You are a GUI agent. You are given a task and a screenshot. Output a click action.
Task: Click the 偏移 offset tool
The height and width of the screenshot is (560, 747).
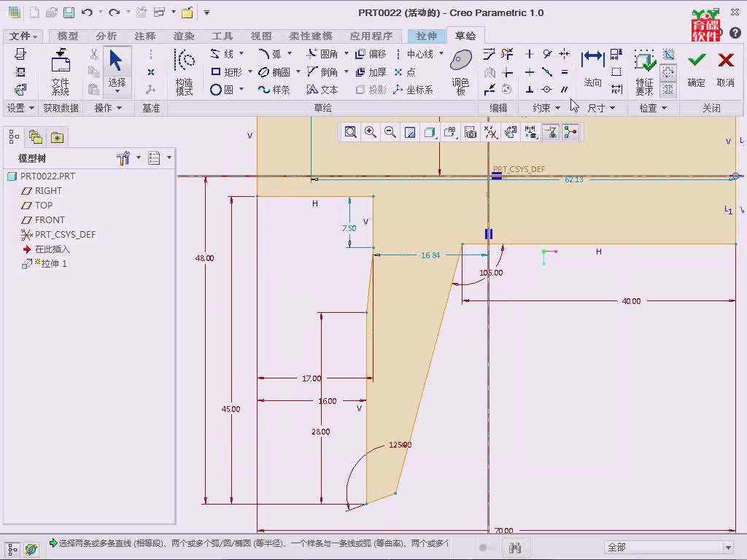point(371,54)
